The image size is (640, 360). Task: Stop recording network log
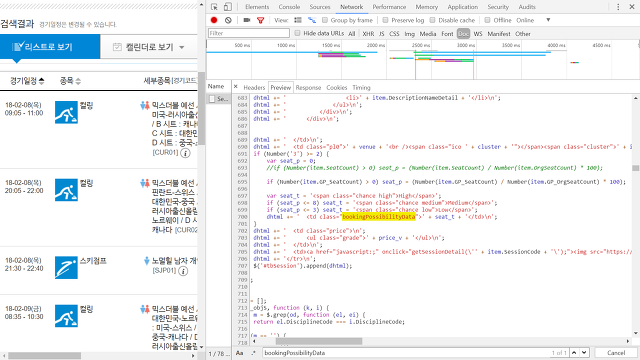click(x=214, y=20)
